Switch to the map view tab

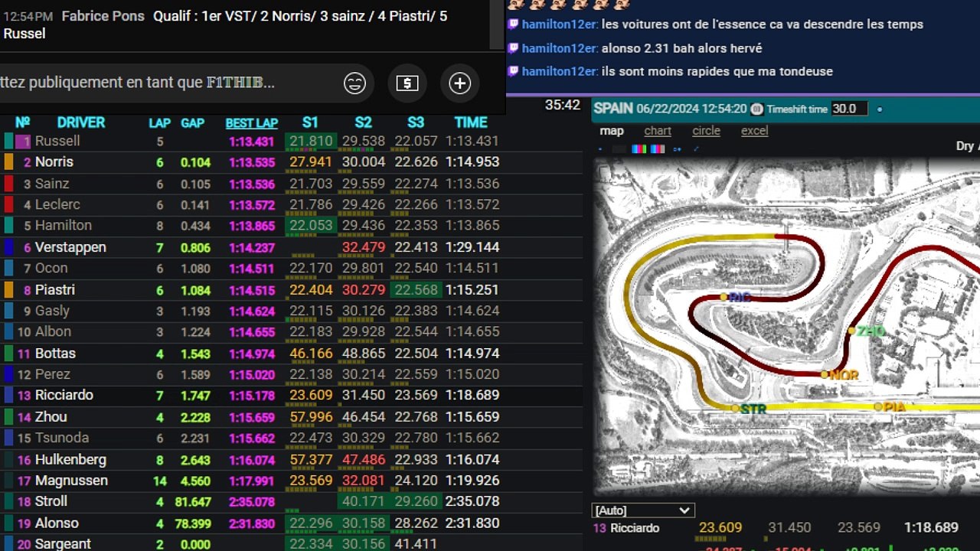(x=612, y=131)
